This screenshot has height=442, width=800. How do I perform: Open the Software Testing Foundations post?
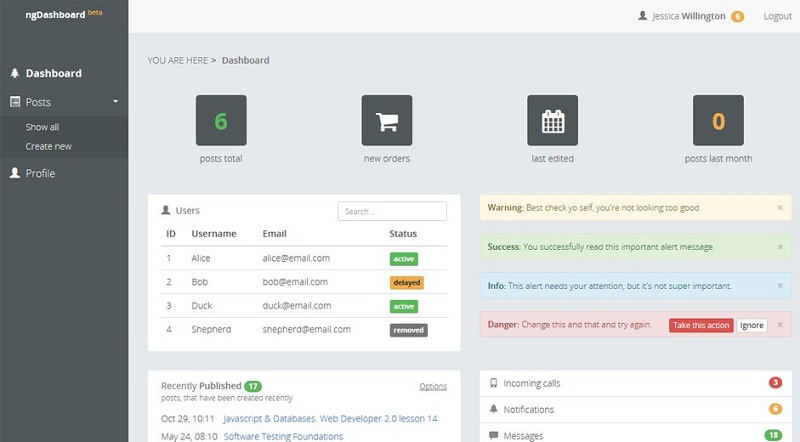click(x=283, y=436)
